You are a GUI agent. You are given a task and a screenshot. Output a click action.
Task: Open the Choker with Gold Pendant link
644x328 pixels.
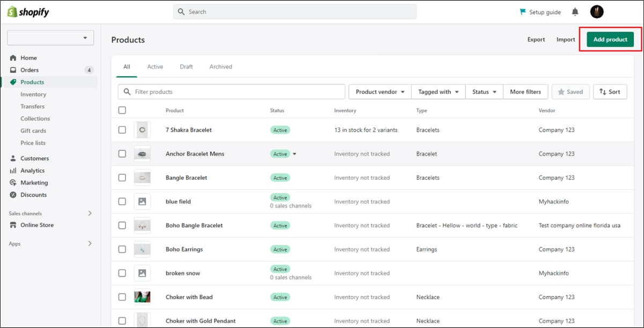201,321
